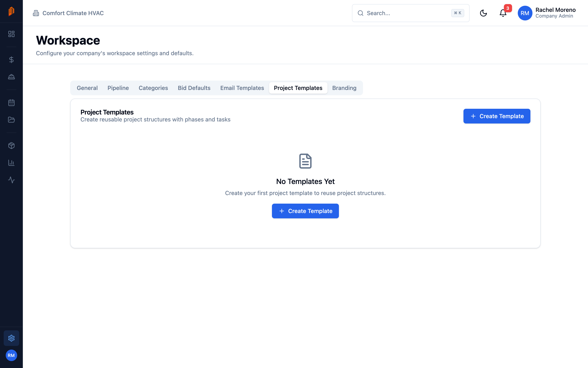Click the document icon above No Templates Yet
The height and width of the screenshot is (368, 588).
click(x=305, y=161)
